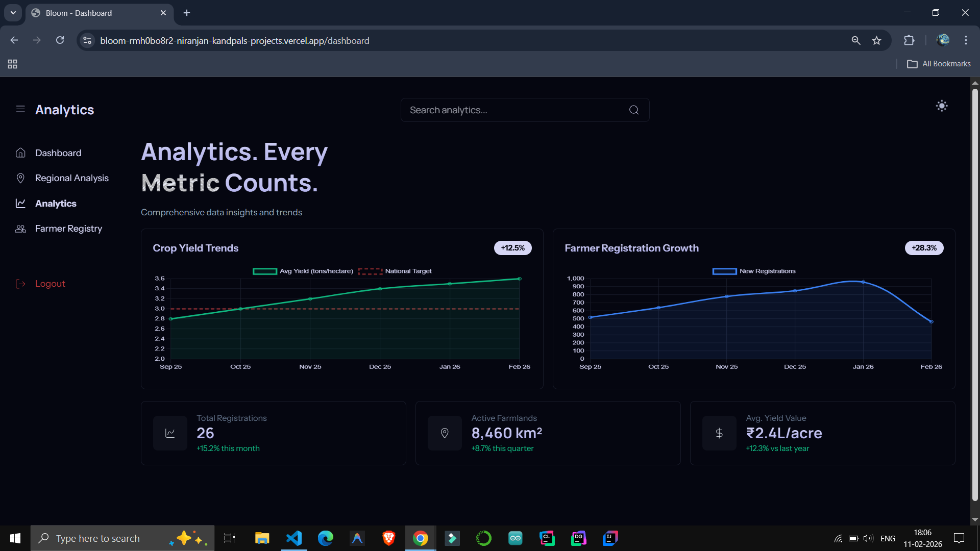
Task: Open Visual Studio Code from taskbar
Action: (294, 538)
